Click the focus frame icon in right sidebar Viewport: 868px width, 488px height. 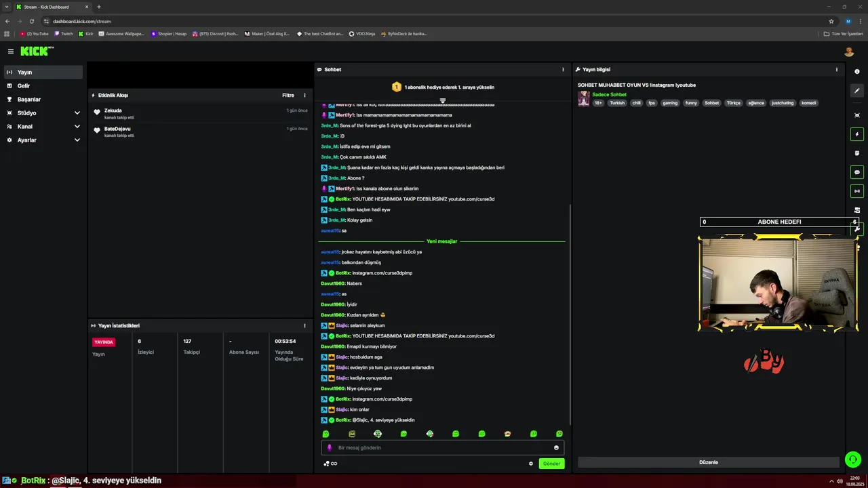[x=857, y=115]
